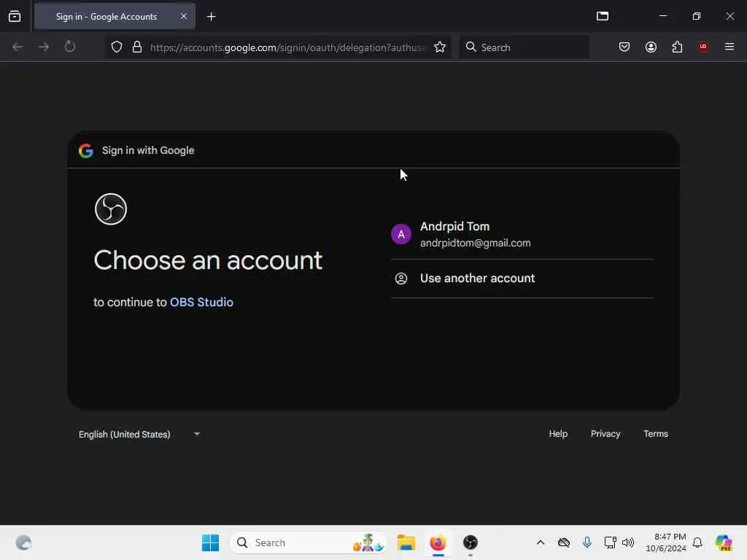This screenshot has height=560, width=747.
Task: Open tracking protection shield icon
Action: [117, 47]
